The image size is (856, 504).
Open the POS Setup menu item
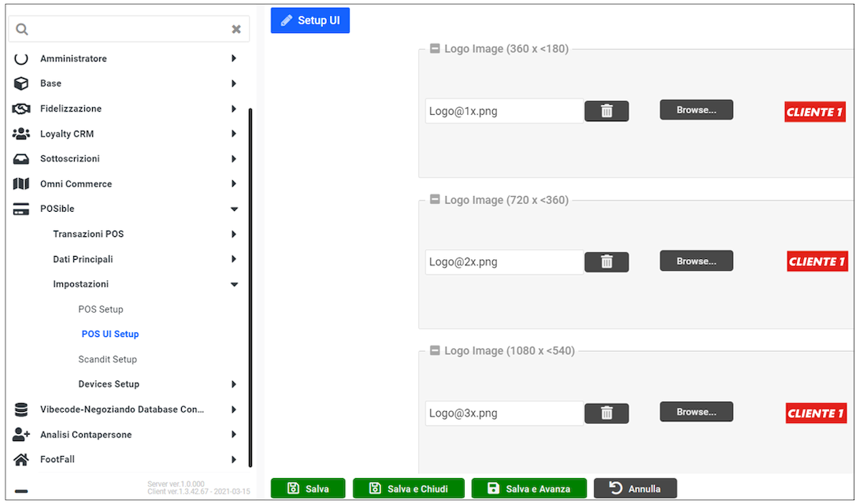point(101,309)
